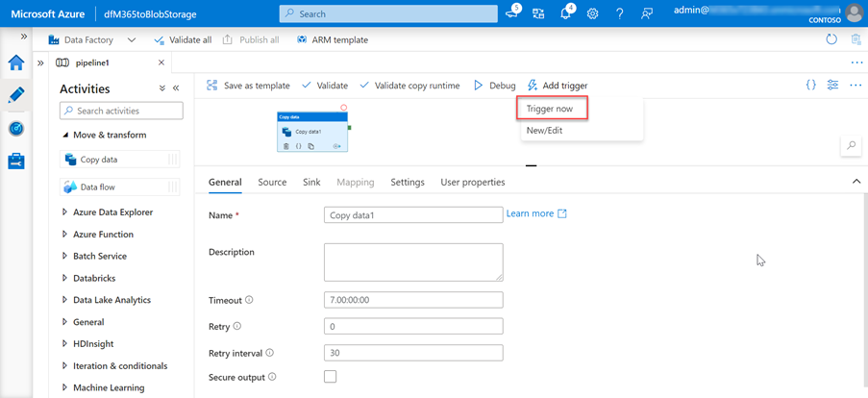Expand the Batch Service category
Image resolution: width=868 pixels, height=398 pixels.
65,257
